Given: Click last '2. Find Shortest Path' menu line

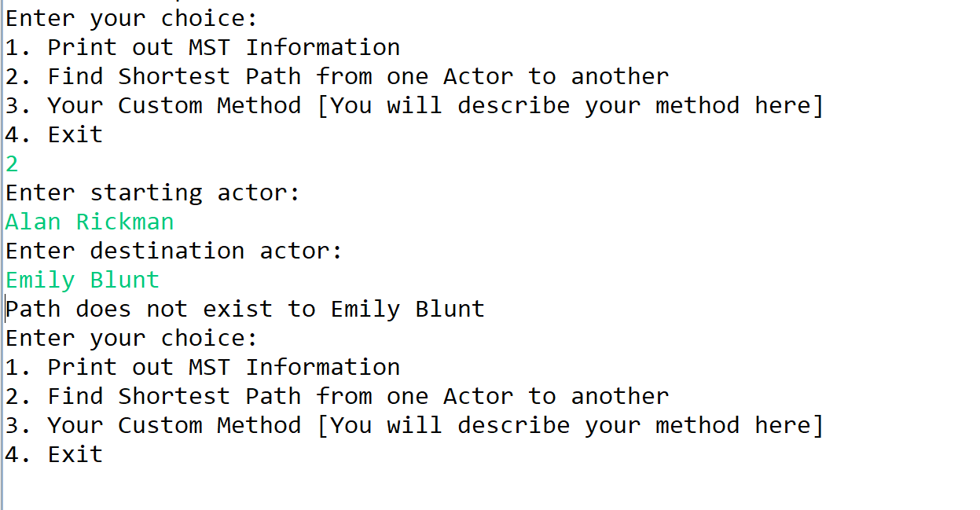Looking at the screenshot, I should [337, 397].
